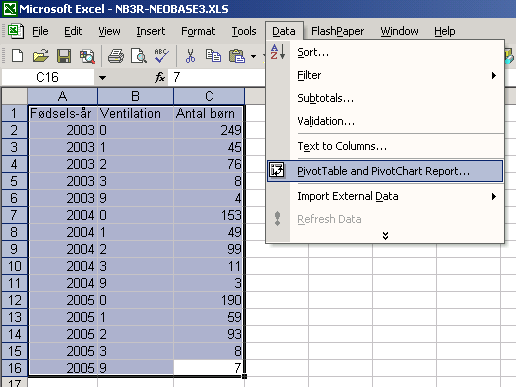516x387 pixels.
Task: Open the Help menu
Action: 445,31
